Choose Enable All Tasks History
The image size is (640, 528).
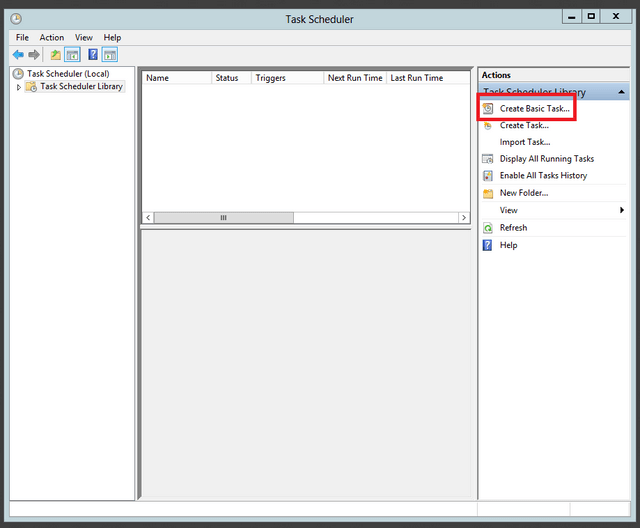tap(543, 175)
